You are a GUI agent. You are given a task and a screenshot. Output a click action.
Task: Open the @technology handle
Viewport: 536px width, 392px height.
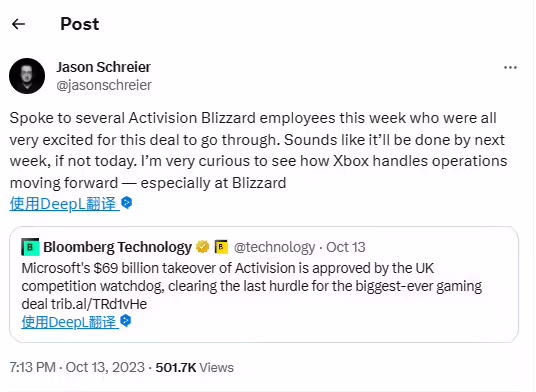click(274, 247)
